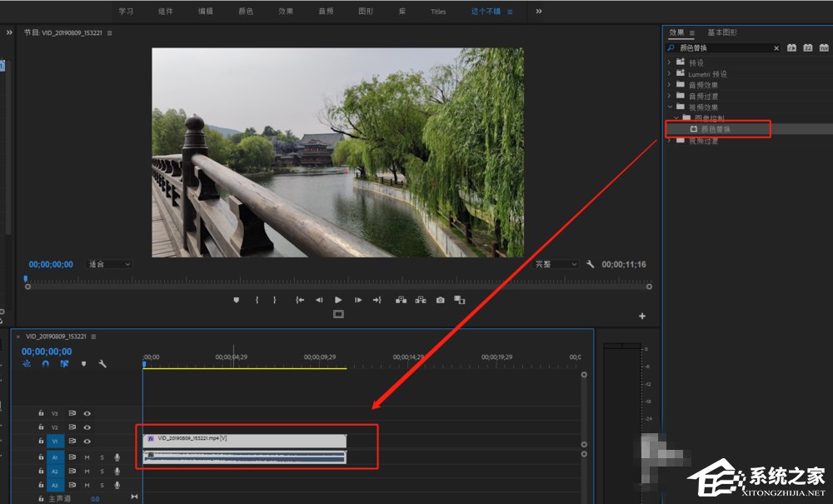
Task: Open timeline wrench display settings
Action: click(x=102, y=364)
